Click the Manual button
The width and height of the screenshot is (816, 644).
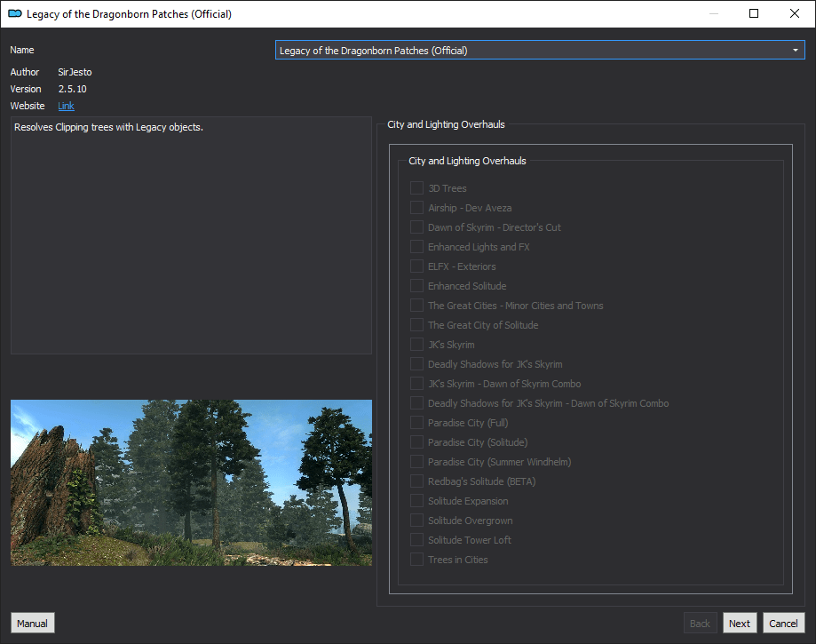32,623
